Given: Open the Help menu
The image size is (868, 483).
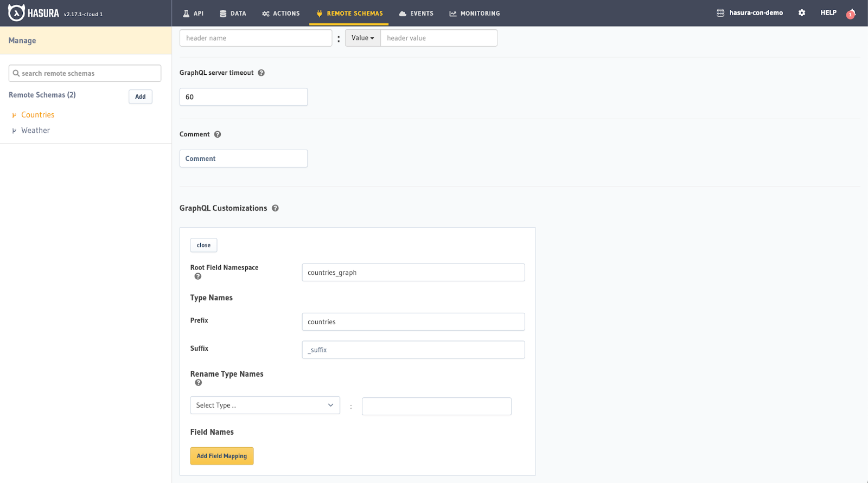Looking at the screenshot, I should click(x=828, y=13).
